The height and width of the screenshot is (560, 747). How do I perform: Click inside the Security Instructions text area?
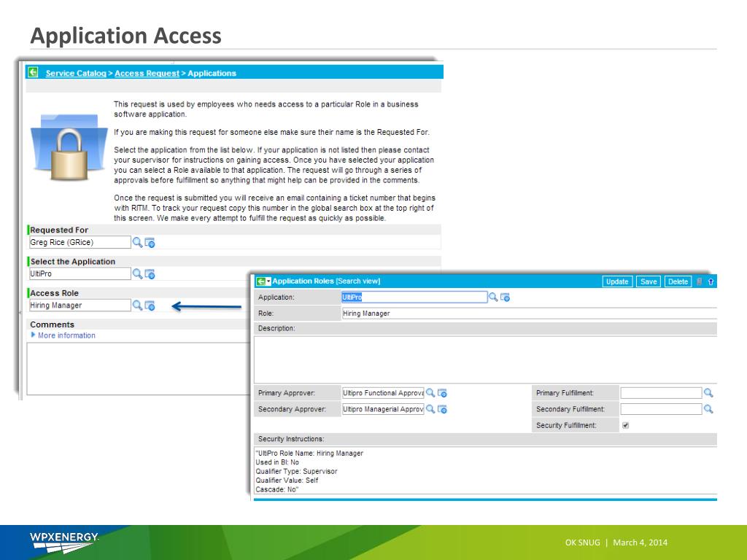485,471
